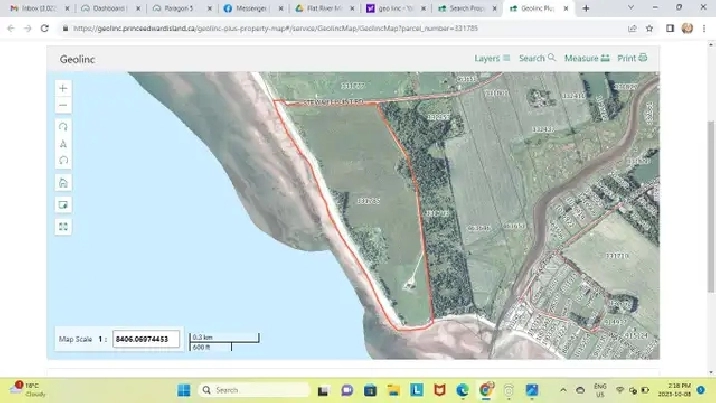The height and width of the screenshot is (403, 716).
Task: Rotate the map clockwise
Action: click(x=63, y=127)
